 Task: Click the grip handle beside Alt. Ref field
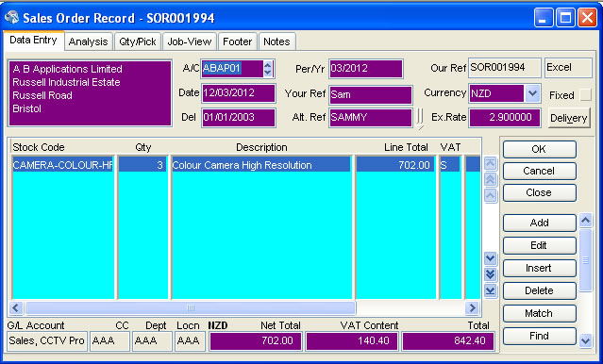pos(420,119)
